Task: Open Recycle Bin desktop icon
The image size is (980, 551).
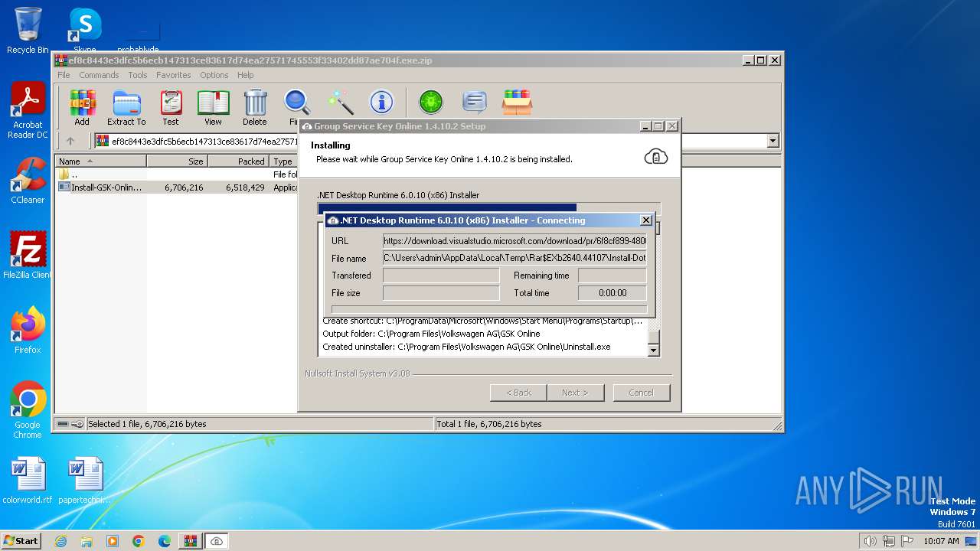Action: pos(28,31)
